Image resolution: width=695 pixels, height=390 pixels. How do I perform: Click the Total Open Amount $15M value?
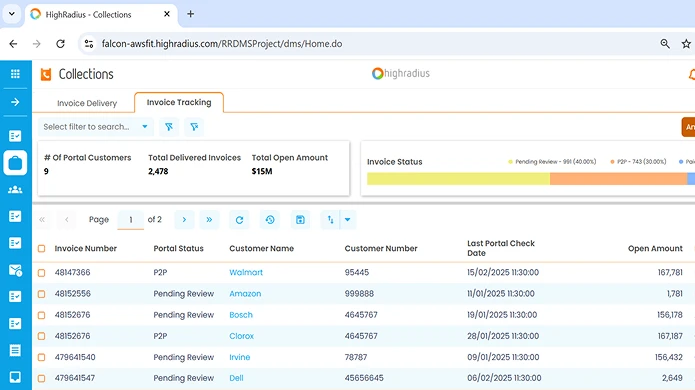coord(262,171)
